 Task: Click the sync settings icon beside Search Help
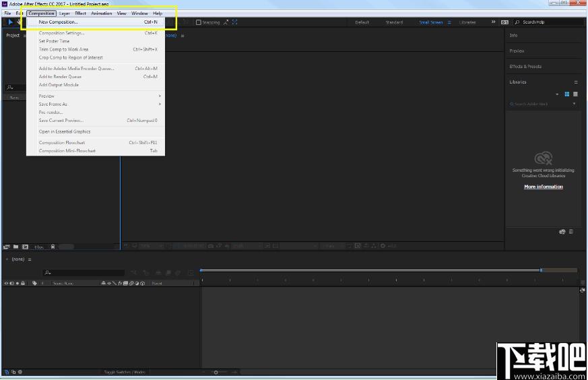[504, 22]
